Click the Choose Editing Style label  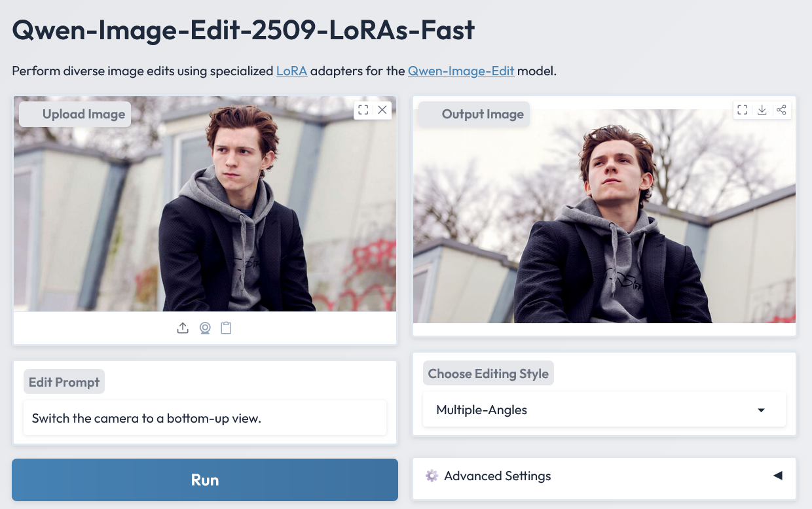[488, 374]
